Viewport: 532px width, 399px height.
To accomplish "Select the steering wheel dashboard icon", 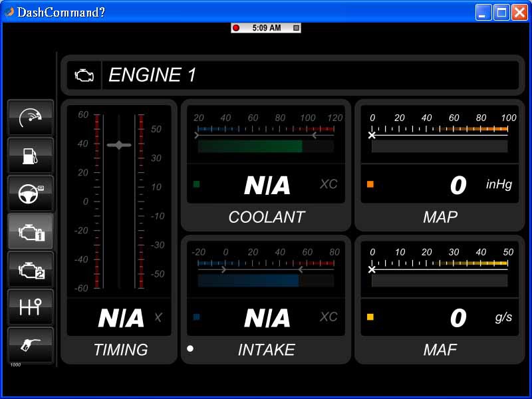I will coord(31,194).
